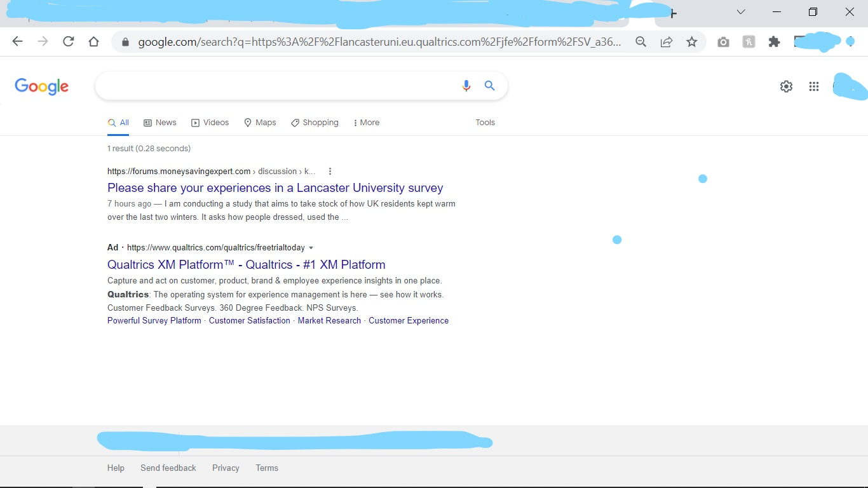Search by voice microphone icon
Viewport: 868px width, 488px height.
466,86
